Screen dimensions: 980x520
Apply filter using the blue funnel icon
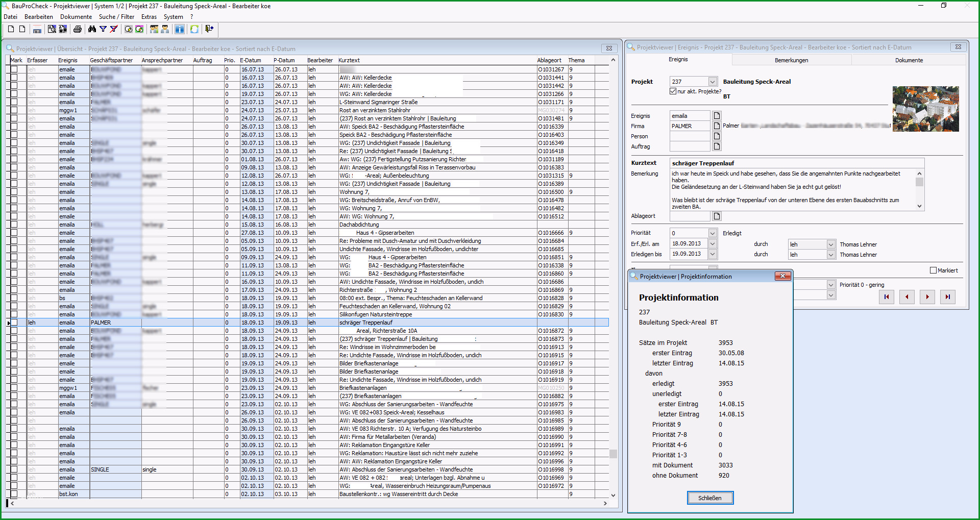tap(103, 29)
